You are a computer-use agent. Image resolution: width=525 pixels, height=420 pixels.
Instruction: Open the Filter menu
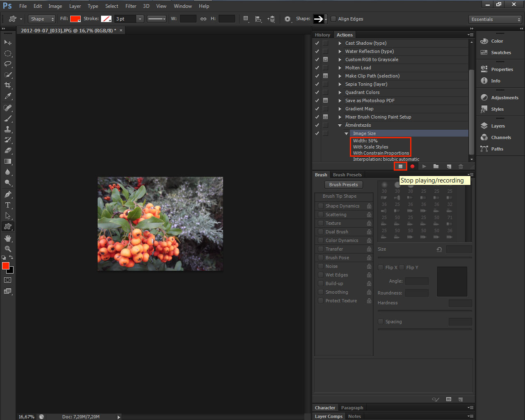tap(131, 6)
